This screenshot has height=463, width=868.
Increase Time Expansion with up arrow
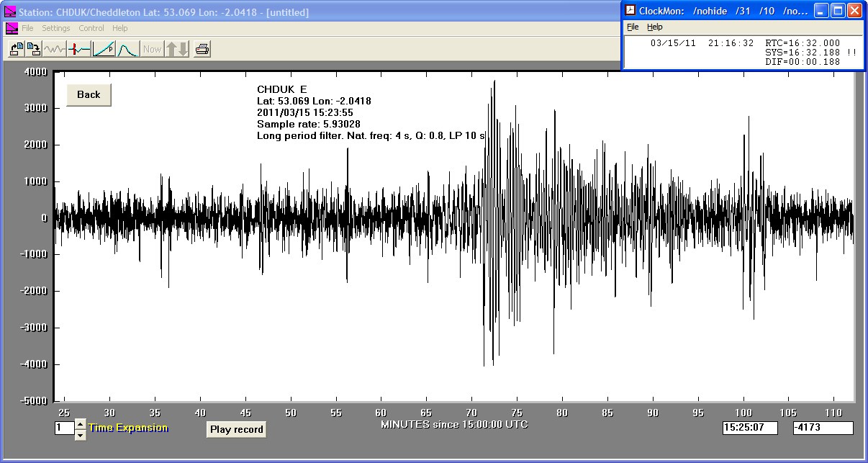80,423
